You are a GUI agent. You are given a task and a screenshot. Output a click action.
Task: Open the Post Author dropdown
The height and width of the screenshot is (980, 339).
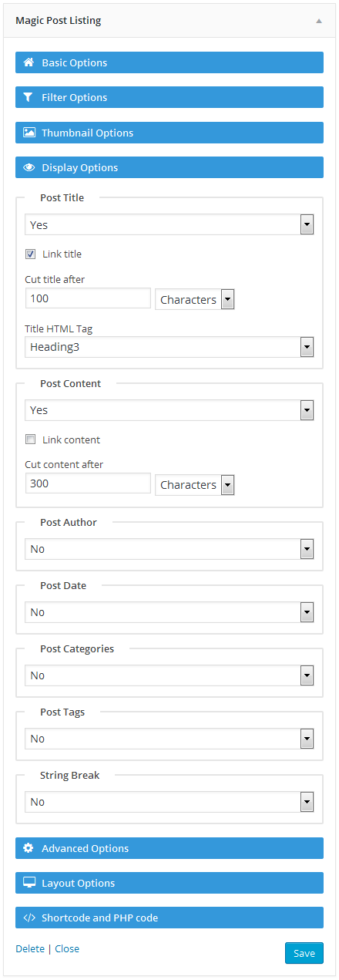(169, 549)
